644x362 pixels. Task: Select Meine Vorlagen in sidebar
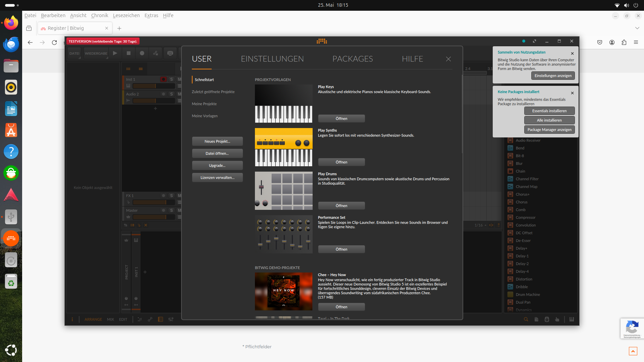tap(205, 116)
